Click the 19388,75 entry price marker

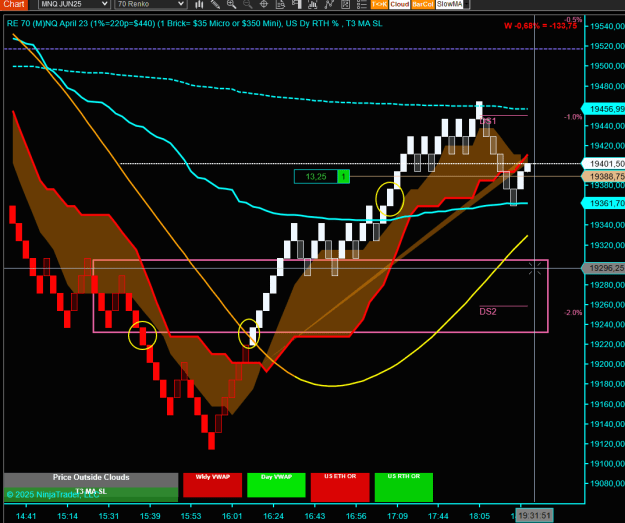(603, 177)
